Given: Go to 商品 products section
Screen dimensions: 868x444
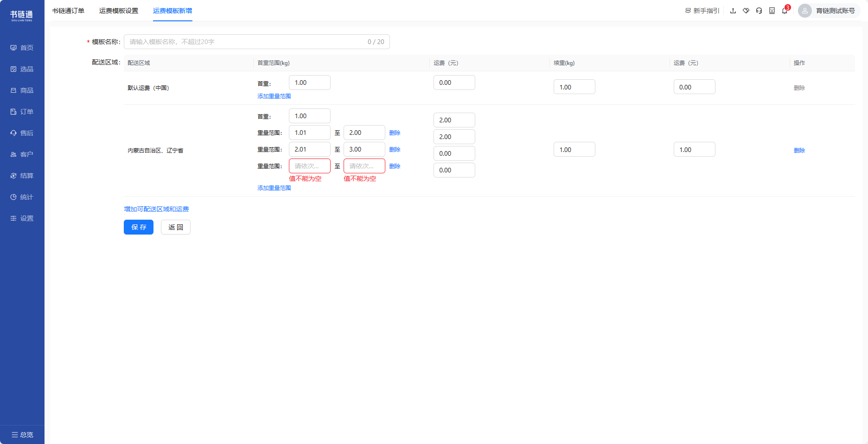Looking at the screenshot, I should point(22,90).
